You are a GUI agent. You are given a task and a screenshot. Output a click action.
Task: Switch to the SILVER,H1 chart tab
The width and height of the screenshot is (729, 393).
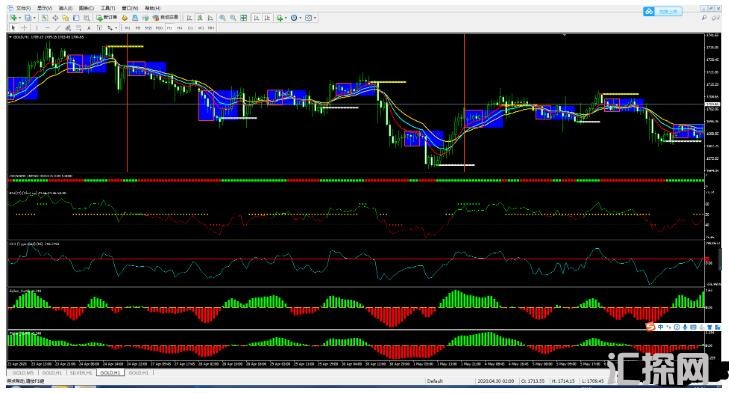[x=81, y=373]
